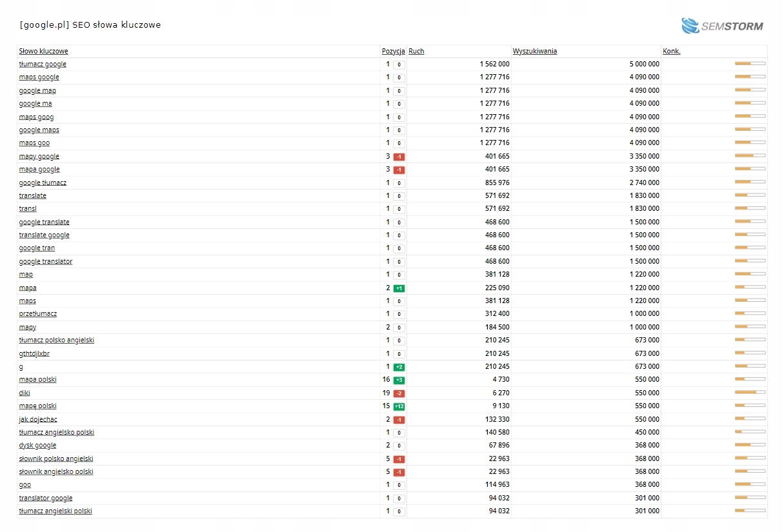Open keyword link tłumacz angielski polski
This screenshot has width=784, height=532.
coord(55,511)
